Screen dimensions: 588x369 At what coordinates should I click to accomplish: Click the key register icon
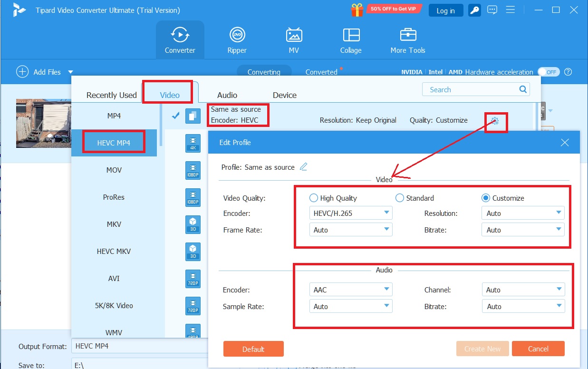pos(473,10)
